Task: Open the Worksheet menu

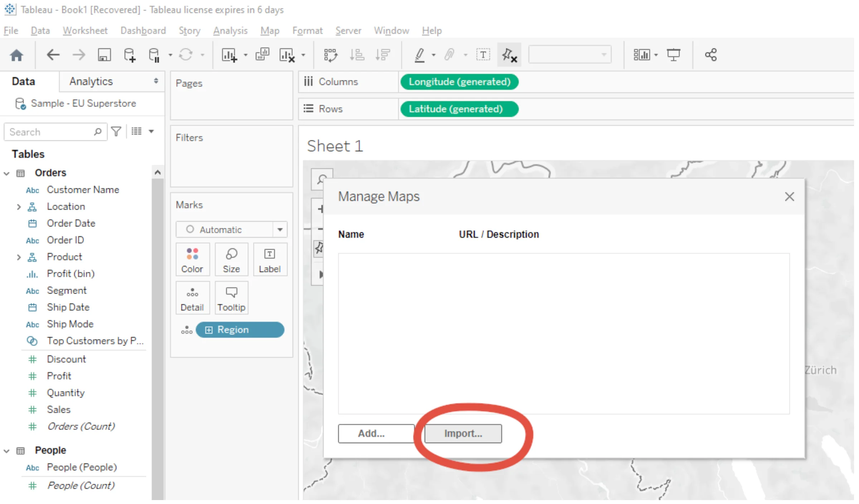Action: click(85, 31)
